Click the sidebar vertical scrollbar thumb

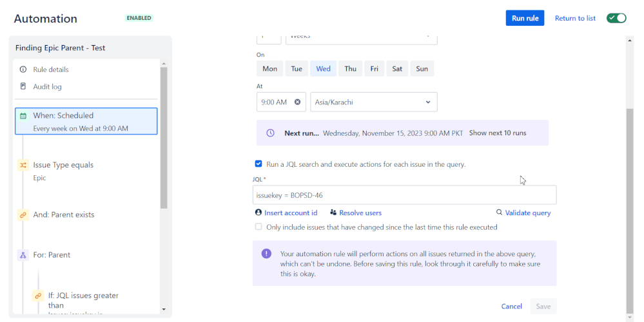tap(164, 138)
